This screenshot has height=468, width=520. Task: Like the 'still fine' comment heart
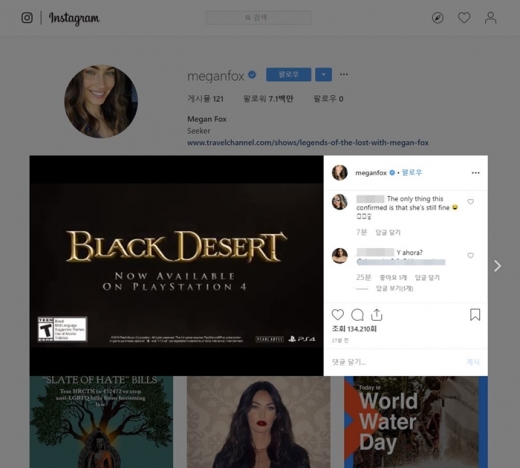470,202
